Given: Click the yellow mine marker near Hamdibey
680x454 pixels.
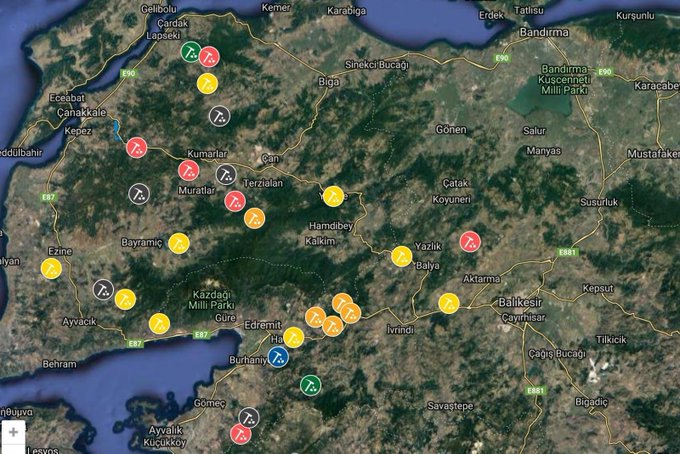Looking at the screenshot, I should [x=333, y=195].
